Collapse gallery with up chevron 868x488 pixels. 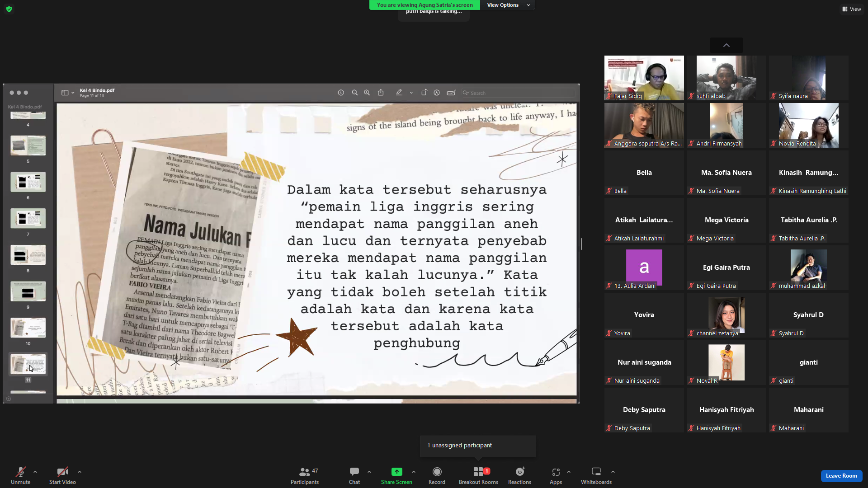726,45
